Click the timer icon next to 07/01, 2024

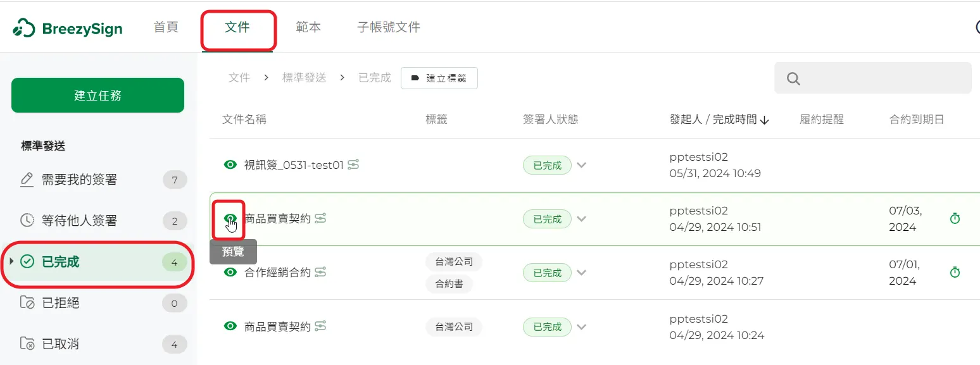point(955,273)
